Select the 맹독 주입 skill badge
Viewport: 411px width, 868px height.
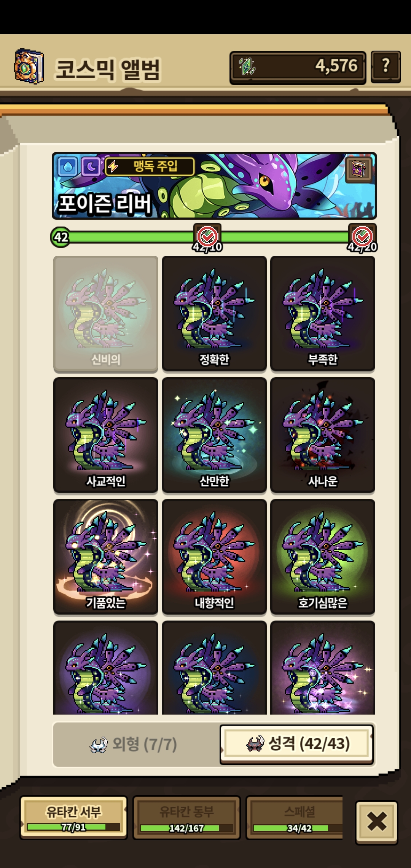pyautogui.click(x=150, y=166)
